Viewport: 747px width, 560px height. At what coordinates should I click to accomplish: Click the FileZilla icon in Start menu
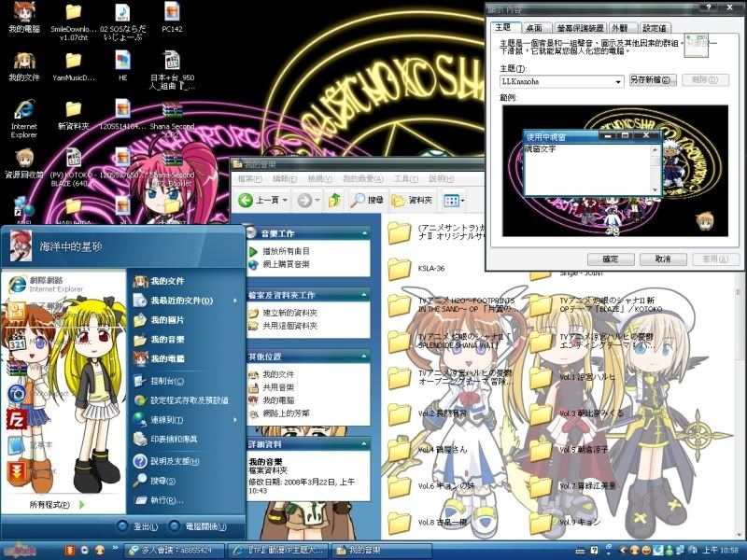[16, 419]
